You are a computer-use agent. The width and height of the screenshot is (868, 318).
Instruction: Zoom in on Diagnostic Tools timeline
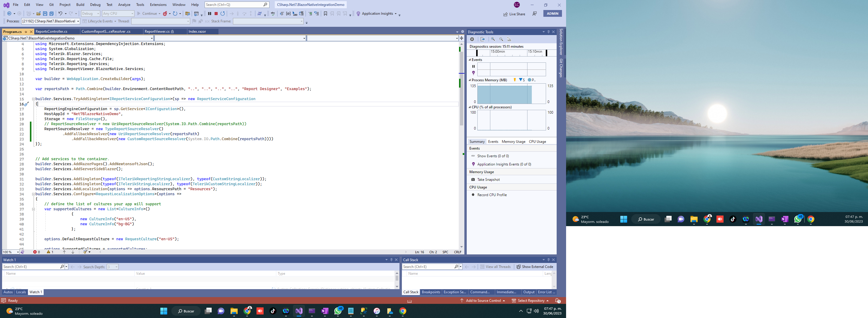tap(493, 39)
